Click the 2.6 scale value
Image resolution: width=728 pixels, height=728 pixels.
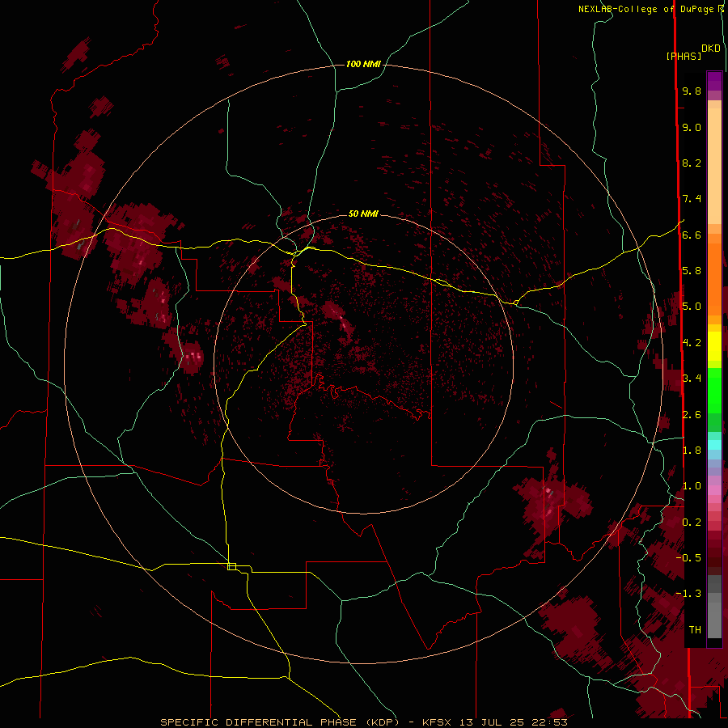[692, 414]
